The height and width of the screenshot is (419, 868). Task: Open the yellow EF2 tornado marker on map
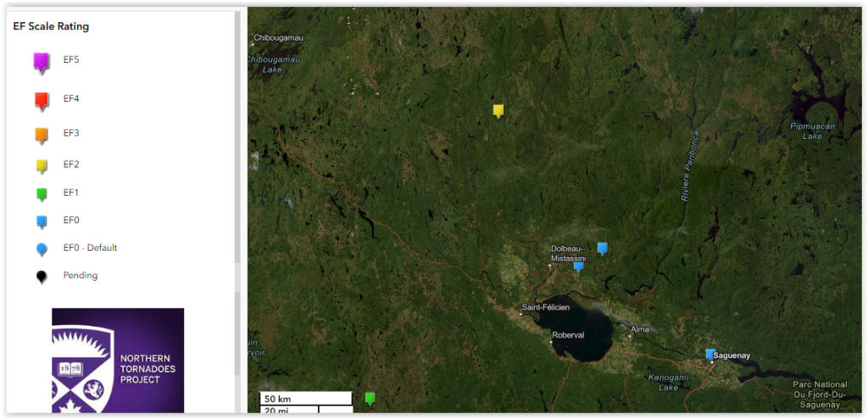(x=498, y=110)
